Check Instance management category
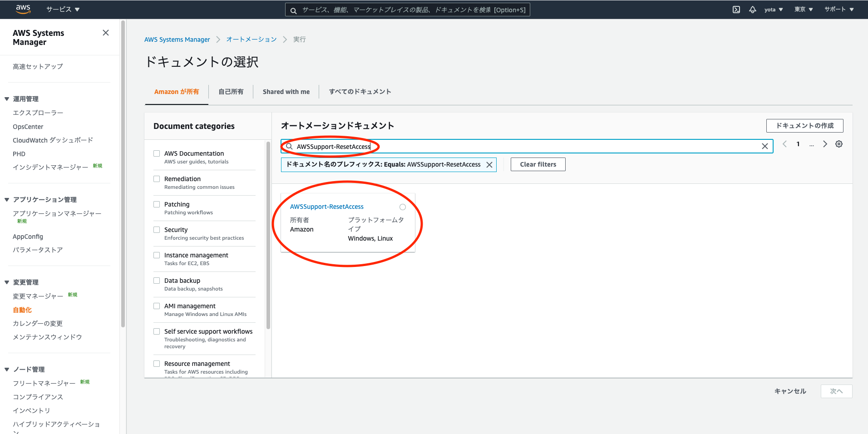 click(157, 255)
